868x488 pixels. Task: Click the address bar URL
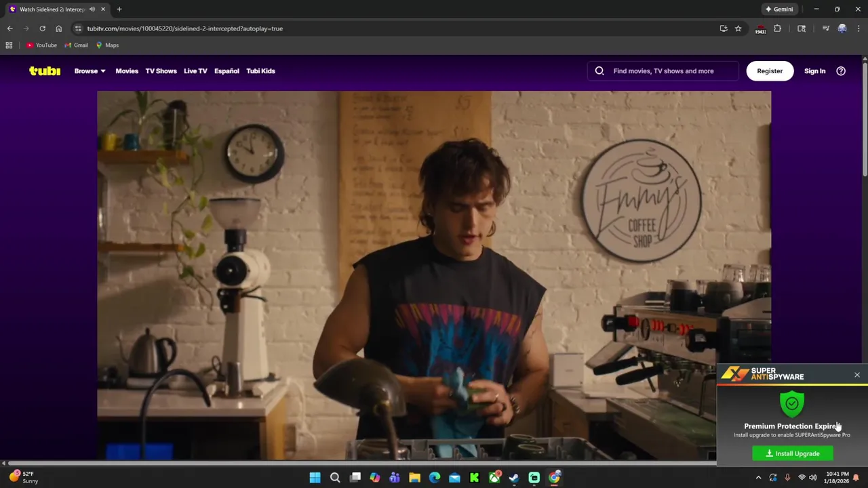coord(184,28)
